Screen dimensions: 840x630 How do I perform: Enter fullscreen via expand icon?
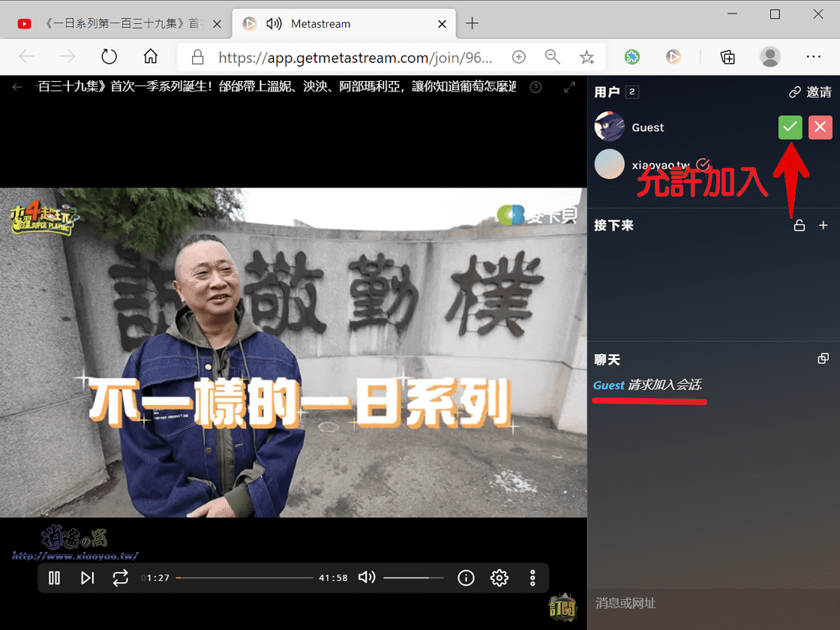click(569, 87)
